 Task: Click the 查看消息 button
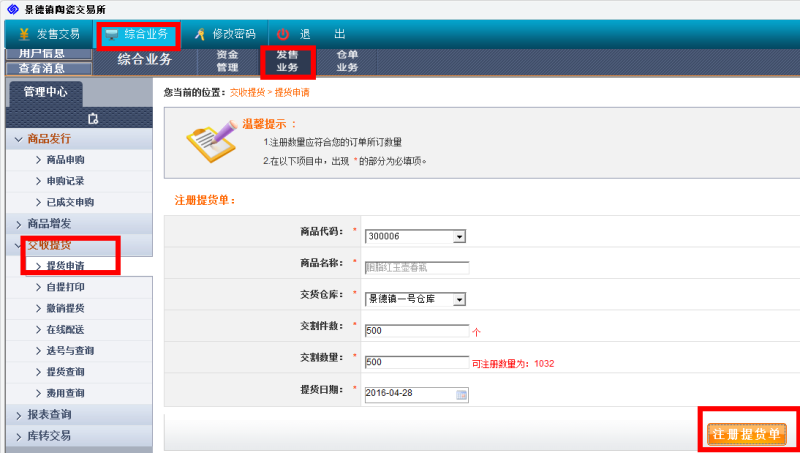pos(42,69)
